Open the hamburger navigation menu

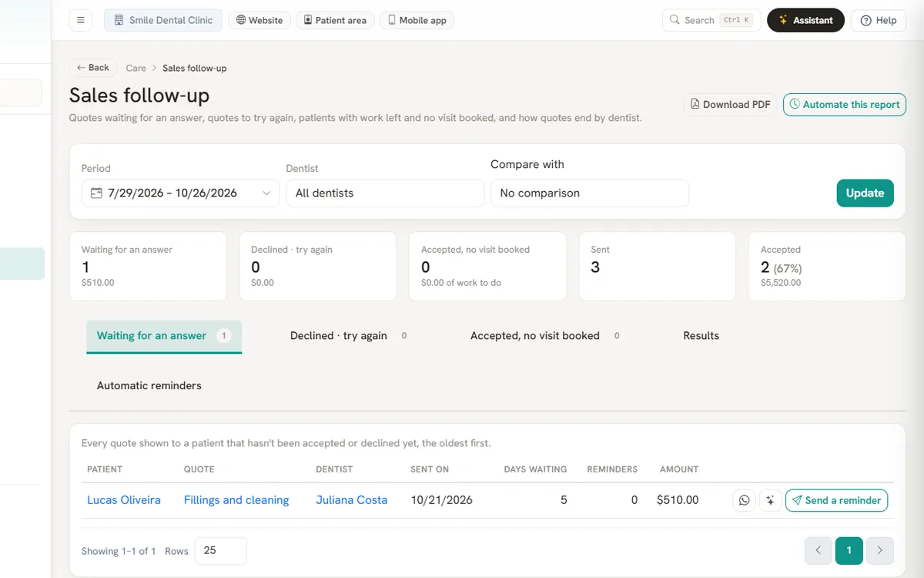coord(81,20)
